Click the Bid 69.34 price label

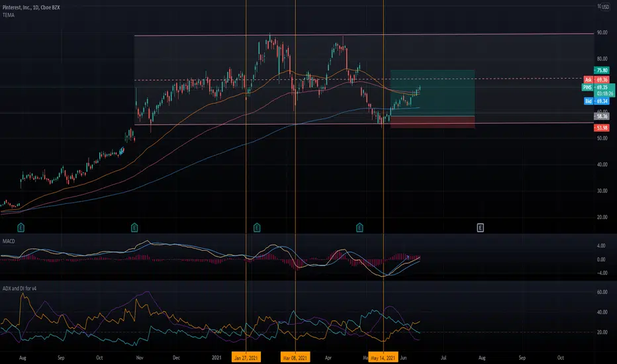pos(596,101)
